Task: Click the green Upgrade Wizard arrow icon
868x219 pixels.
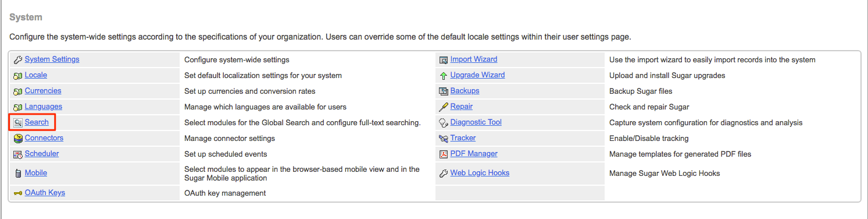Action: coord(444,75)
